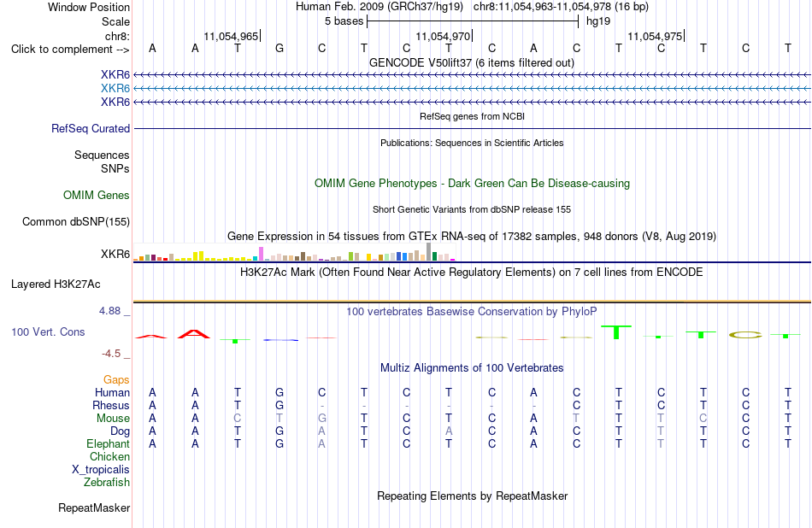The image size is (812, 528).
Task: Select the Human species row label
Action: pyautogui.click(x=112, y=392)
